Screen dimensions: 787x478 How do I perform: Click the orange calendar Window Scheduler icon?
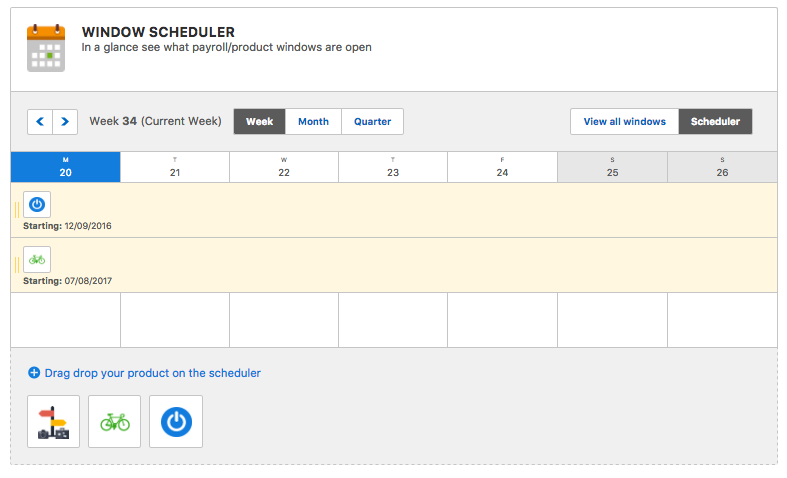coord(46,48)
